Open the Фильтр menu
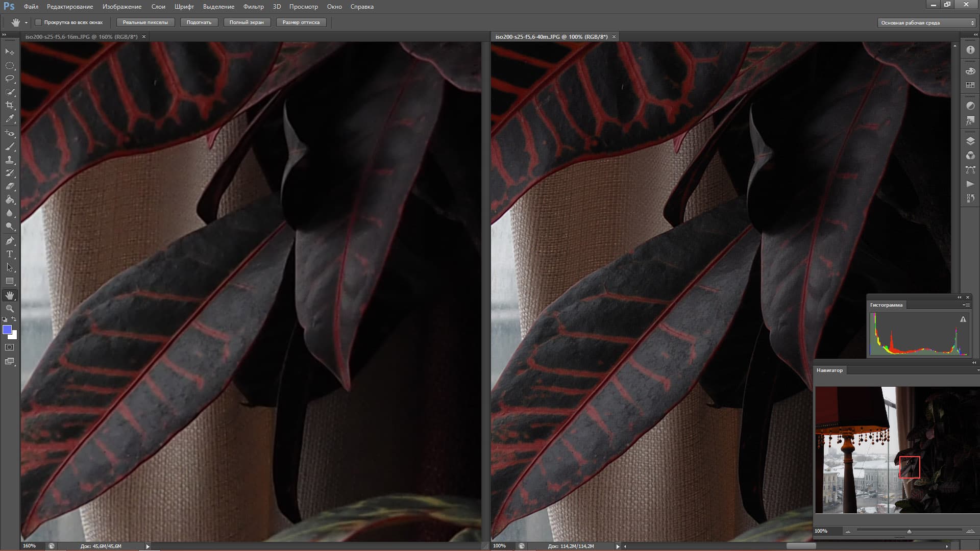 (x=253, y=7)
